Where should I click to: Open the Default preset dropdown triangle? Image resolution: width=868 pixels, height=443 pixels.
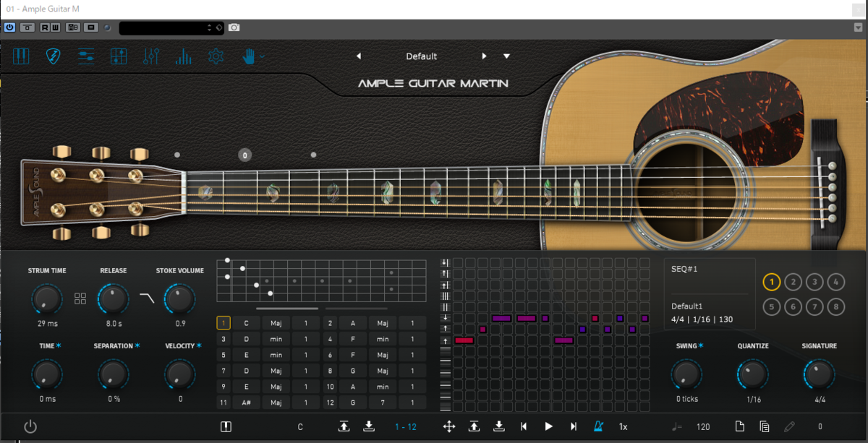coord(506,56)
